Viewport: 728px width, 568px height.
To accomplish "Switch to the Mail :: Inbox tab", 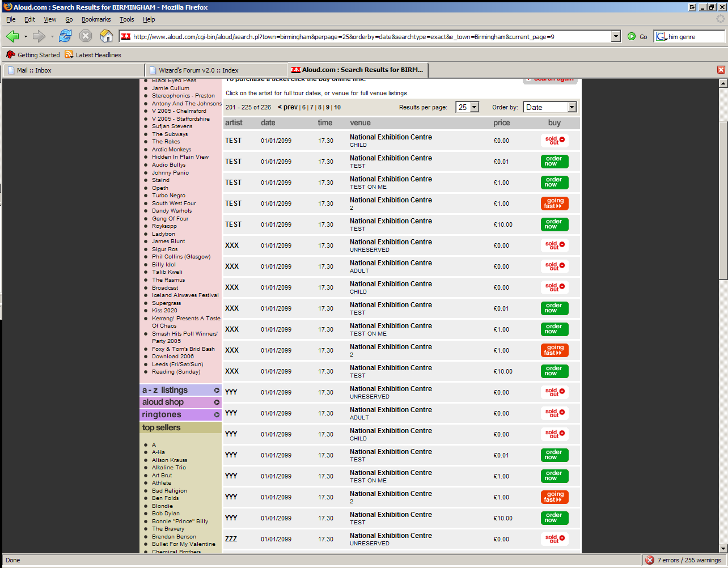I will point(74,70).
